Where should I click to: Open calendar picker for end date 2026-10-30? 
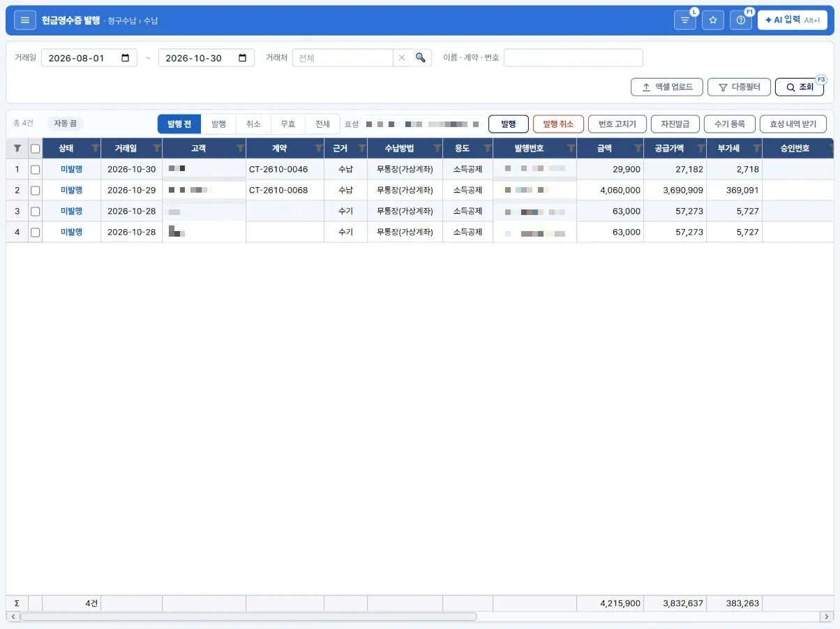coord(243,58)
